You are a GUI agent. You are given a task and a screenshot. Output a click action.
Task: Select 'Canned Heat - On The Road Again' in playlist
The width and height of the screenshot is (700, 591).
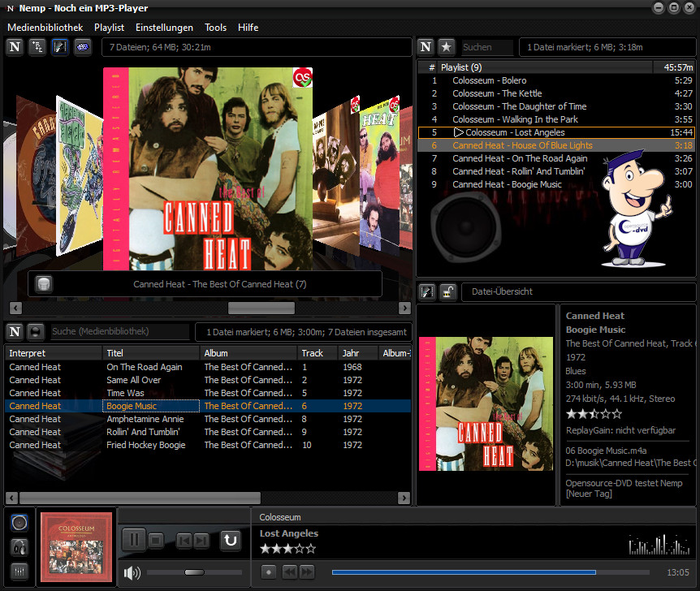click(x=520, y=158)
